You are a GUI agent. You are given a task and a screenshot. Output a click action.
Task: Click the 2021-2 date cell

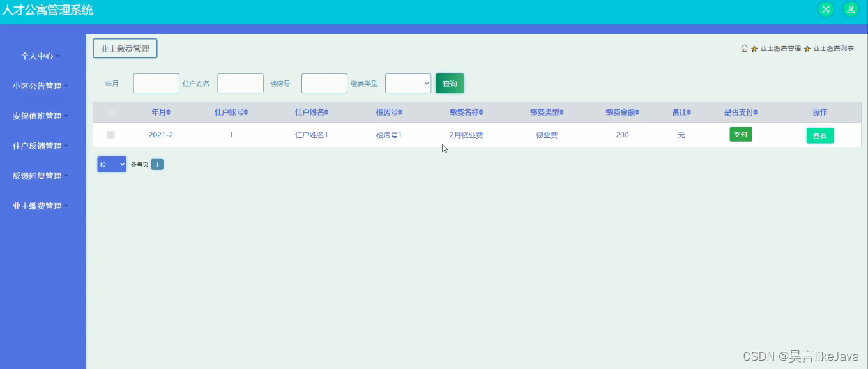click(x=161, y=135)
